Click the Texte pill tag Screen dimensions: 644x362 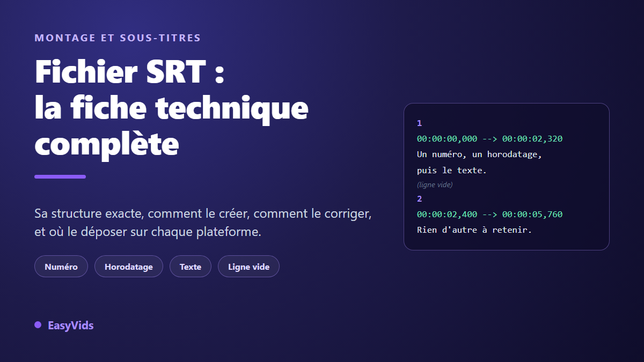(x=191, y=267)
